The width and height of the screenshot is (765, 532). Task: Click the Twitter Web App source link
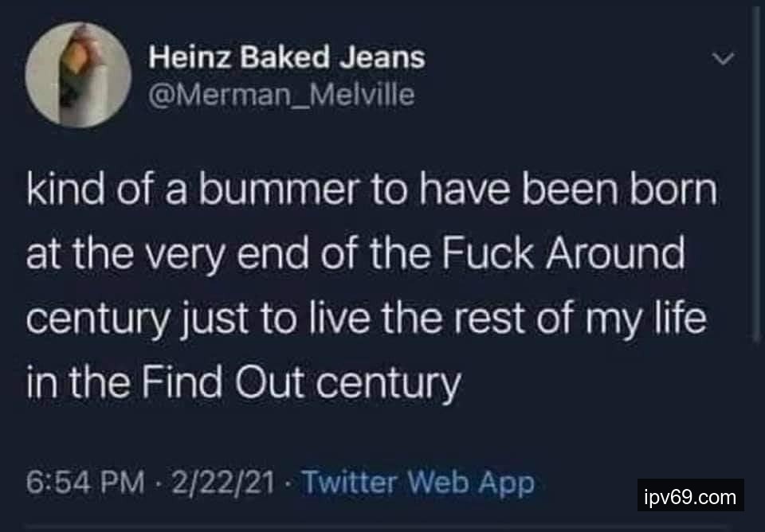pyautogui.click(x=418, y=482)
